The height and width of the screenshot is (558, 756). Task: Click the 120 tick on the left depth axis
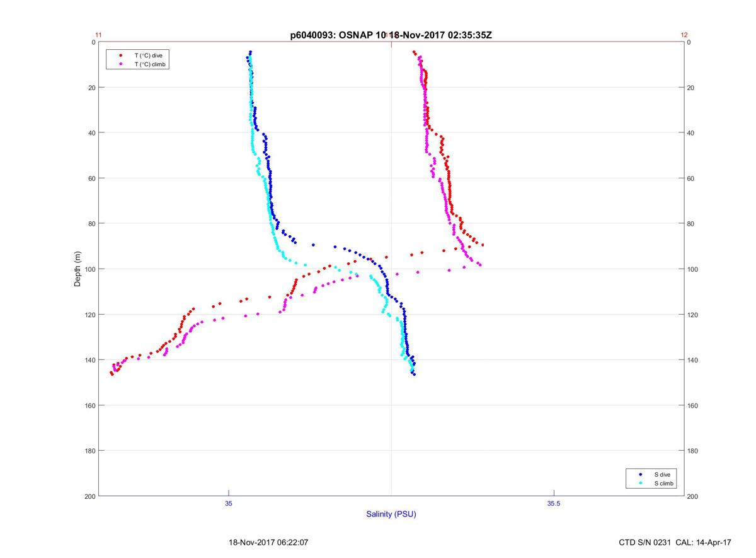[x=89, y=315]
